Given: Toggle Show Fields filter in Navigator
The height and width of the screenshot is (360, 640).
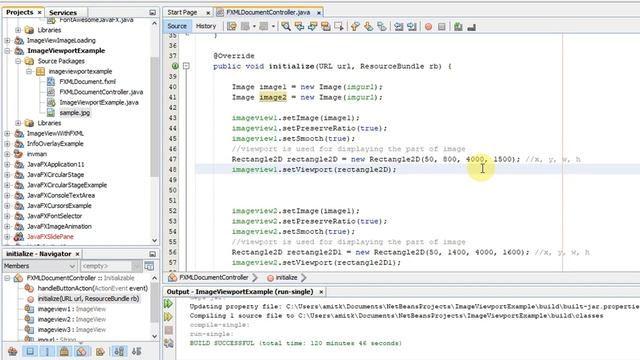Looking at the screenshot, I should click(30, 351).
